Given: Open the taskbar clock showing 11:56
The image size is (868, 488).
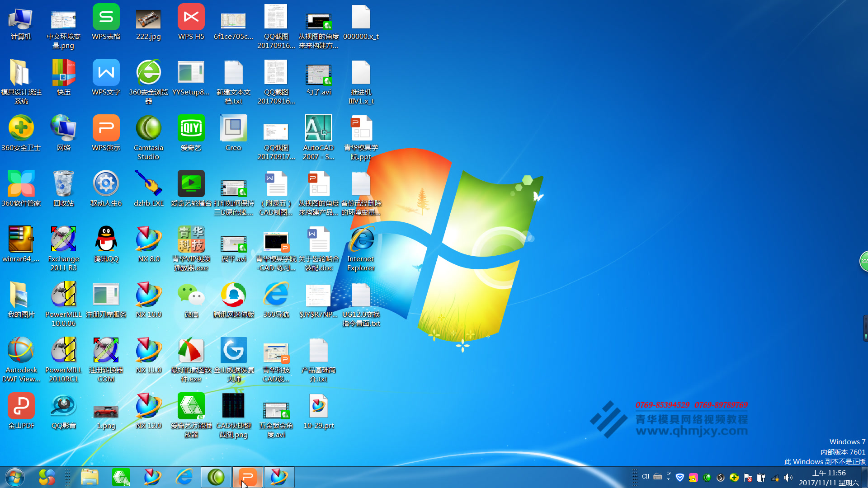Looking at the screenshot, I should pos(829,478).
